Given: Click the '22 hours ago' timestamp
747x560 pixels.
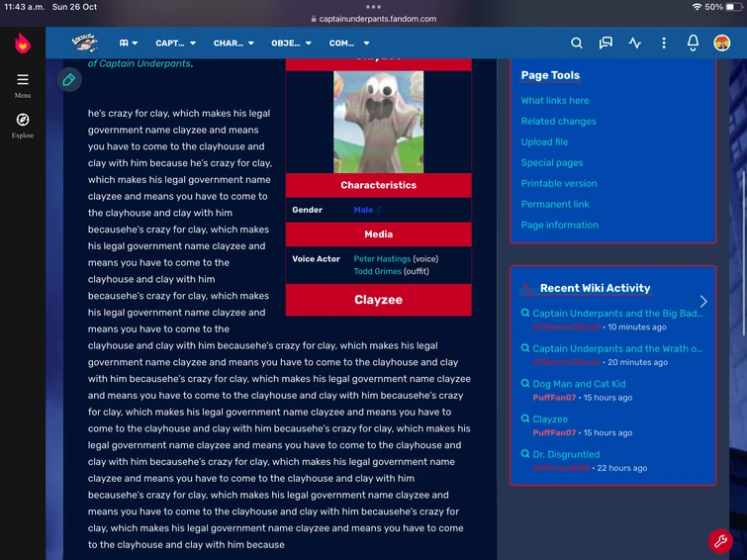Looking at the screenshot, I should pyautogui.click(x=621, y=468).
